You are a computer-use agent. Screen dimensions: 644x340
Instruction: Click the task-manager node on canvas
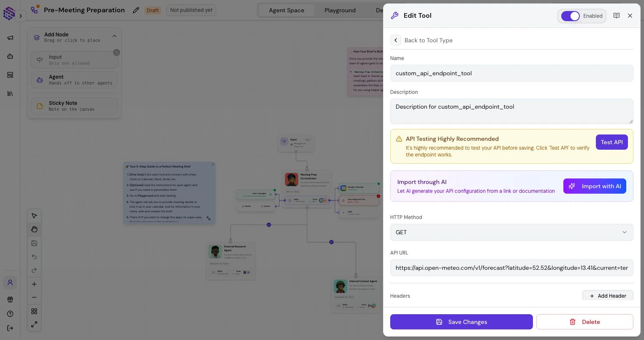[256, 195]
